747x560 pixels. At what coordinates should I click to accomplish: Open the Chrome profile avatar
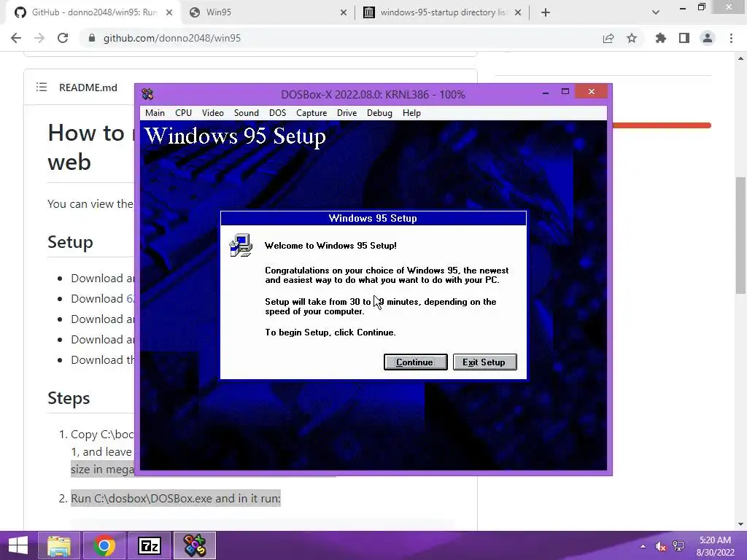coord(708,38)
